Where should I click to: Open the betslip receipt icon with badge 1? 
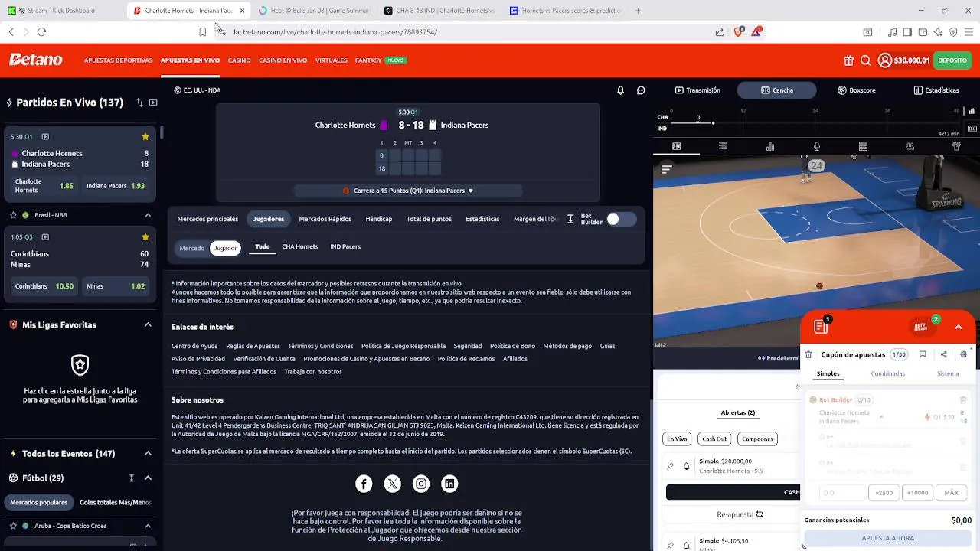click(822, 327)
